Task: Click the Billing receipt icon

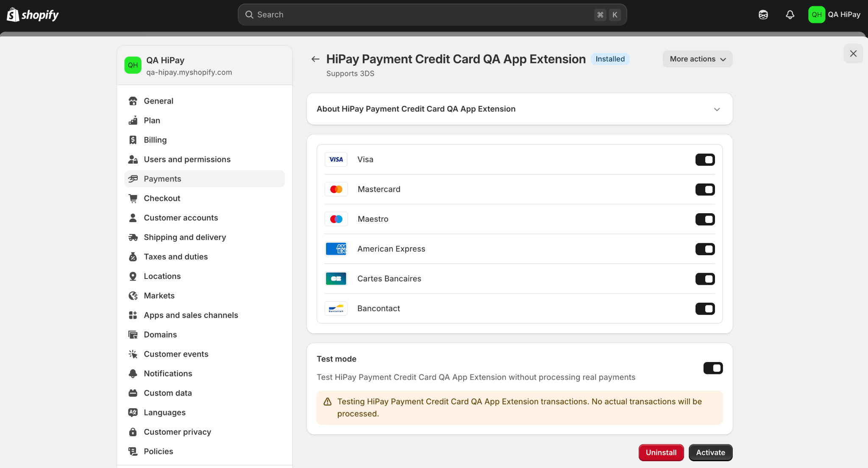Action: [133, 140]
